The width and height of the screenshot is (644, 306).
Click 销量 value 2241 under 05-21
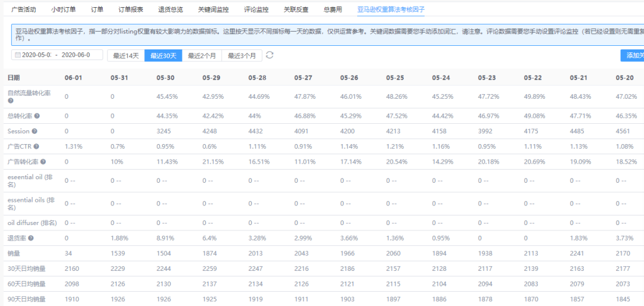577,254
